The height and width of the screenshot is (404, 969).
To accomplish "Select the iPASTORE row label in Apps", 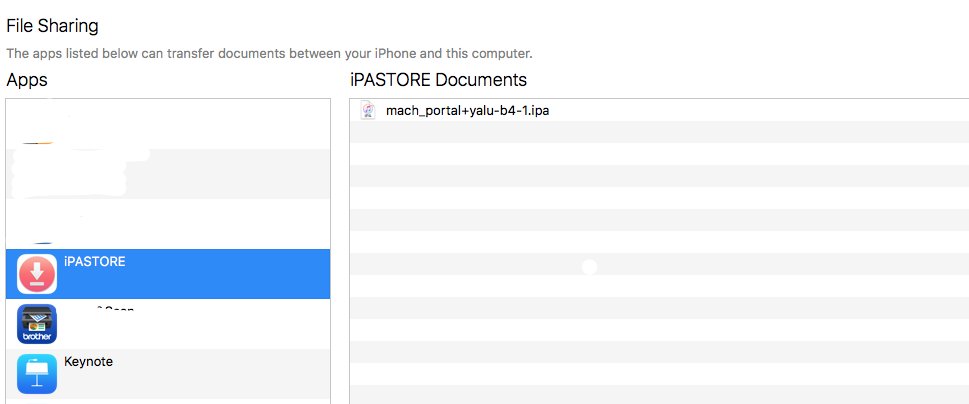I will (x=95, y=261).
